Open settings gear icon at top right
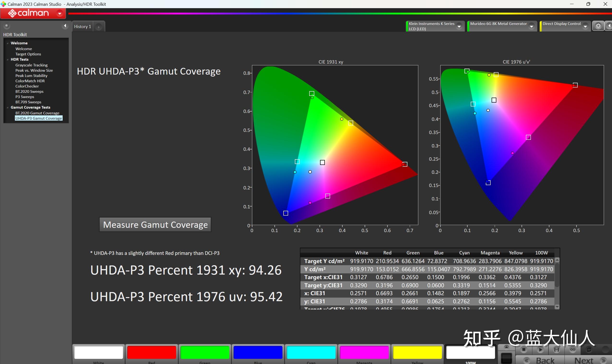 click(598, 26)
